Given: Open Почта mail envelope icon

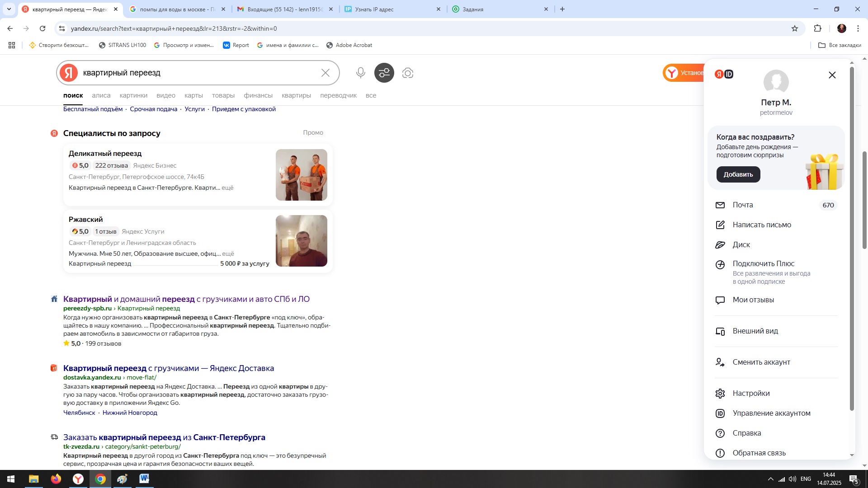Looking at the screenshot, I should click(x=720, y=205).
